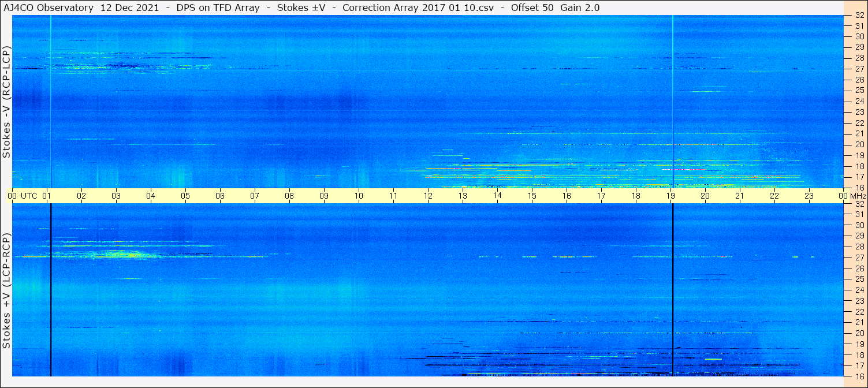Select the 17 hour tick label on time axis

click(x=602, y=196)
